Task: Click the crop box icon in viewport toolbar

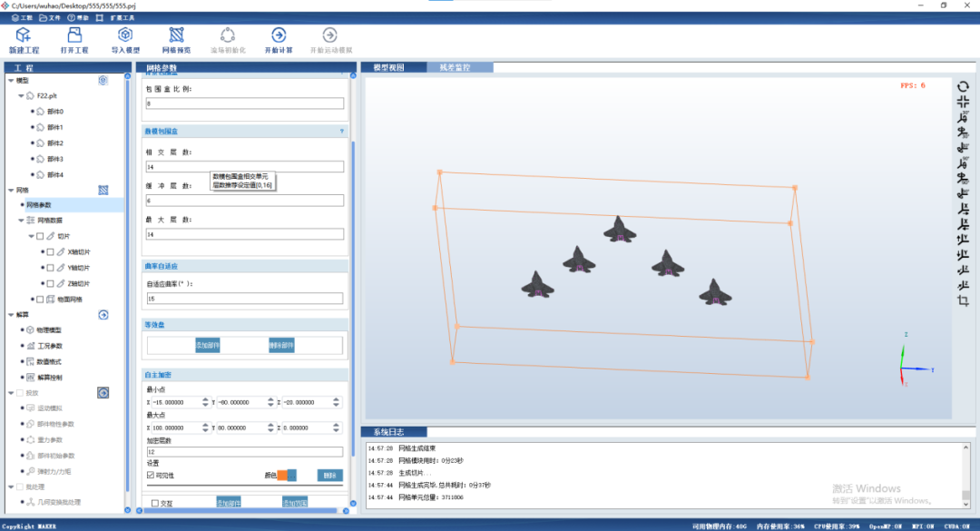Action: (963, 300)
